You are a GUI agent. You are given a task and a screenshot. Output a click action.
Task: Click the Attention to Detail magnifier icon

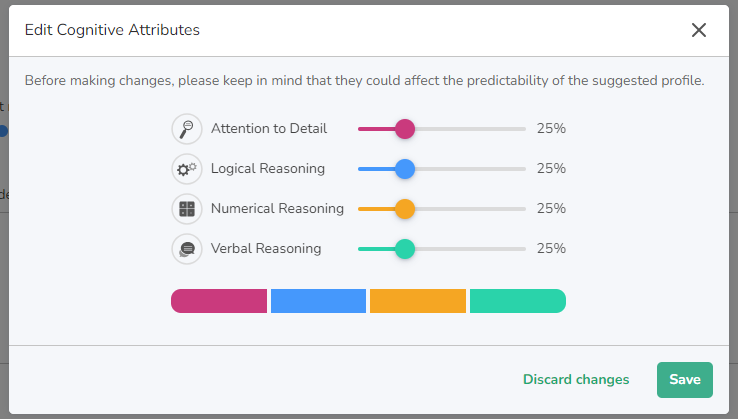187,129
